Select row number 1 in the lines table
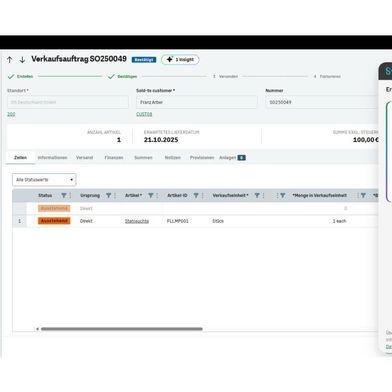Viewport: 392px width, 392px height. pyautogui.click(x=19, y=221)
